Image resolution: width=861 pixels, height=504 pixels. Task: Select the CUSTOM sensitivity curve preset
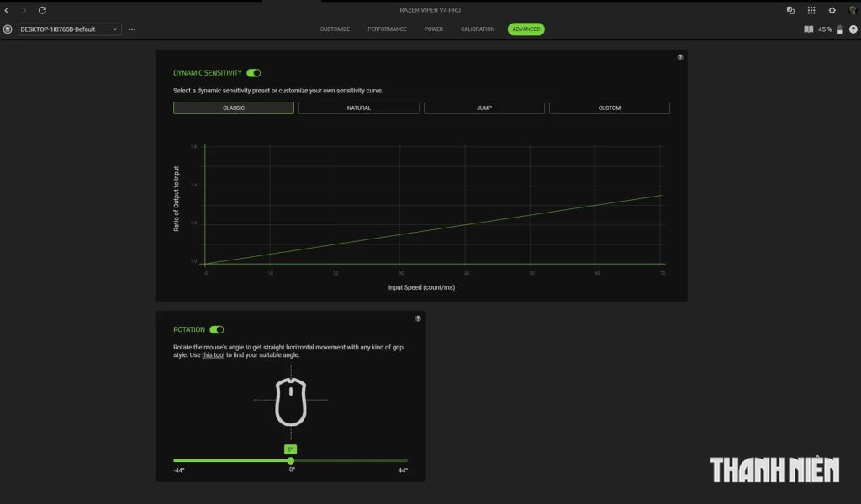click(x=610, y=108)
